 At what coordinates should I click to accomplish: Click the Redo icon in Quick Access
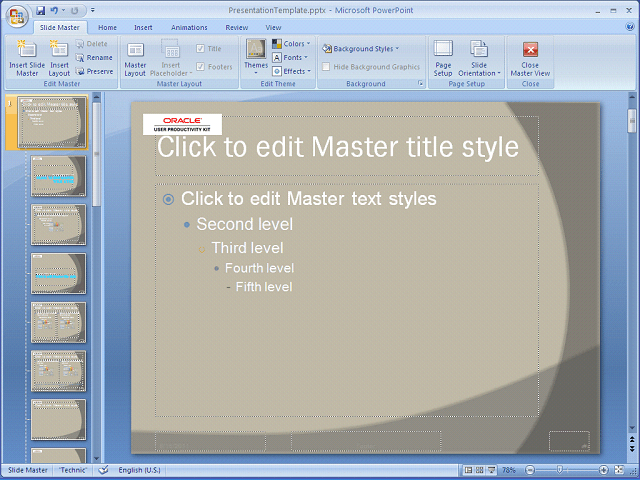tap(75, 10)
